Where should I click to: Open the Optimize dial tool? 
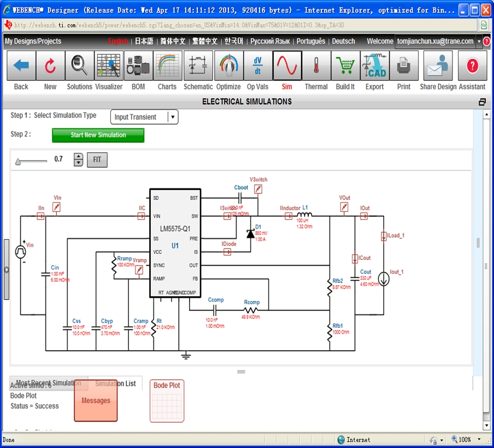(228, 66)
